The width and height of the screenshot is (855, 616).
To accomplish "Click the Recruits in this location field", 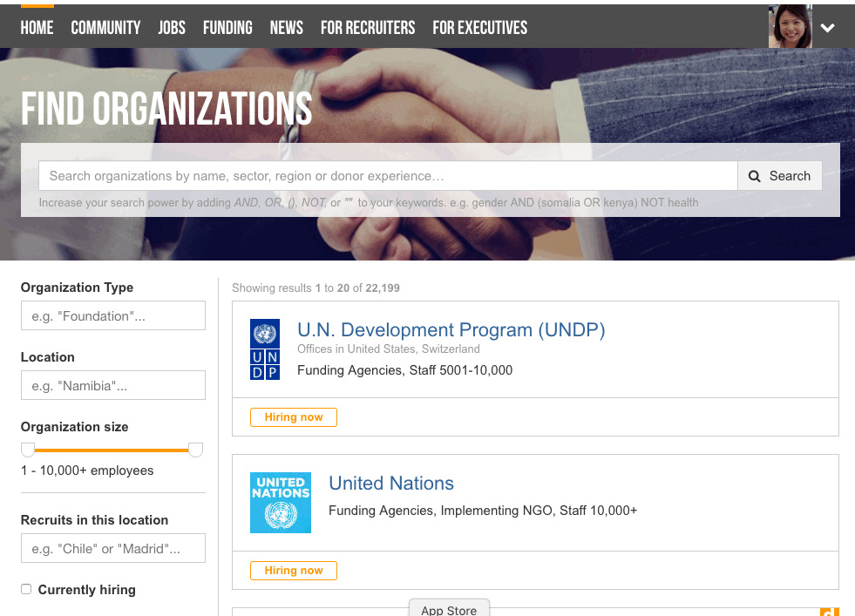I will 113,548.
